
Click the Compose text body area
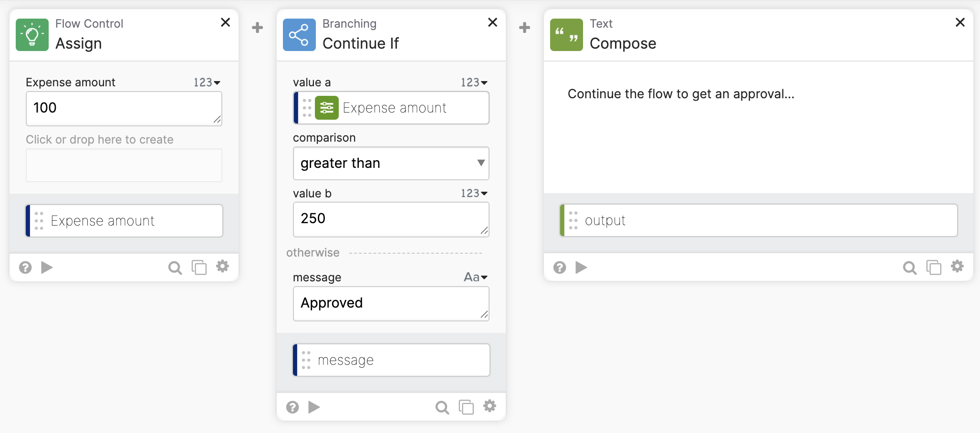759,127
